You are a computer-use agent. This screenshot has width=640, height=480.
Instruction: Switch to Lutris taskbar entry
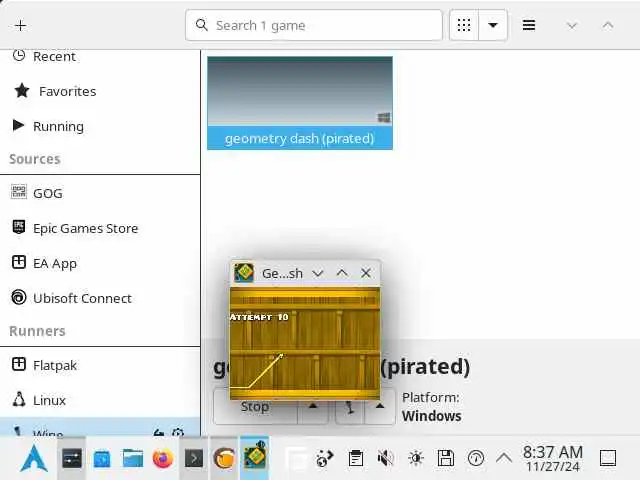coord(224,458)
